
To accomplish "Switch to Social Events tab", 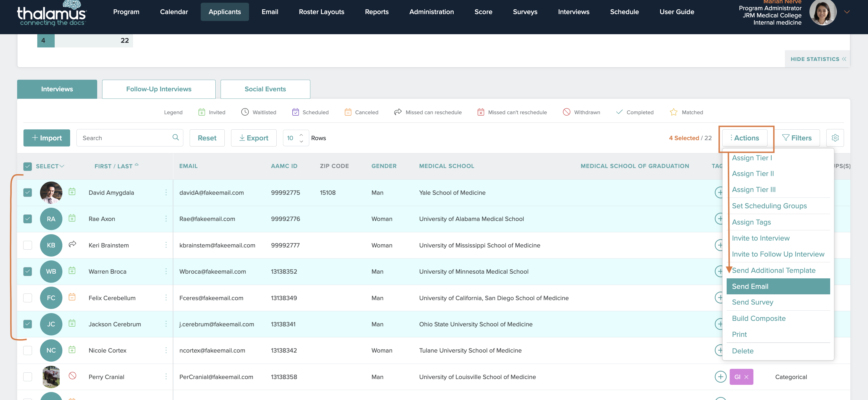I will [265, 89].
